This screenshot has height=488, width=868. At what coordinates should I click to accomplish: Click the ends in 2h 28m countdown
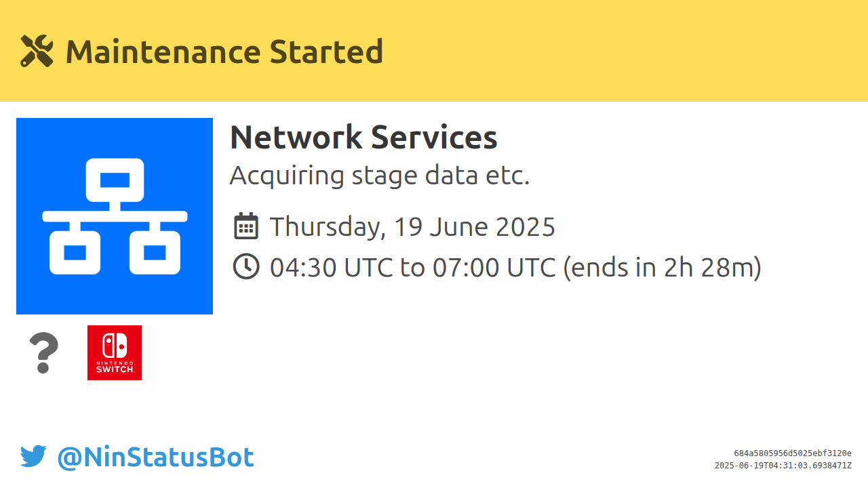[663, 267]
